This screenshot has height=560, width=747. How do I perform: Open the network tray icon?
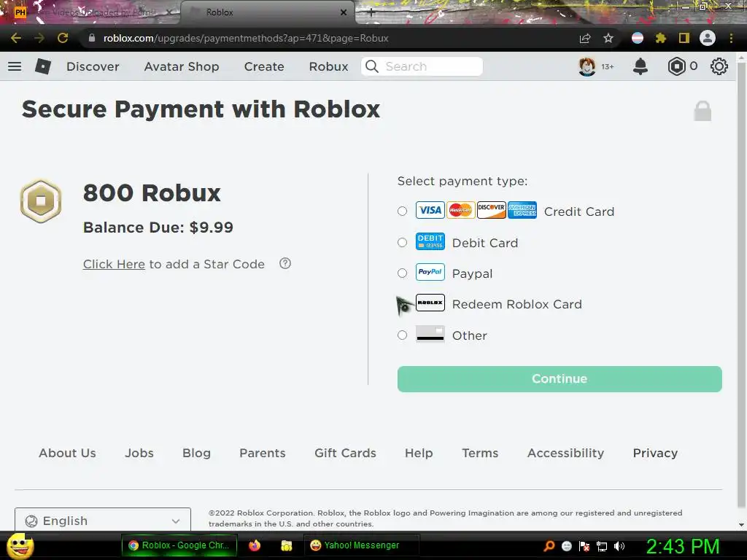point(602,545)
